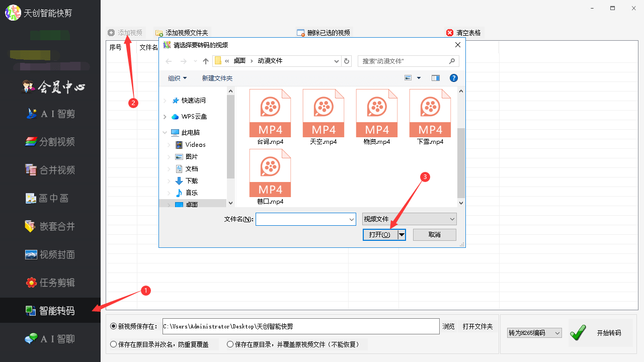Click the AI智聊 chat bubble icon
Image resolution: width=644 pixels, height=362 pixels.
[x=31, y=339]
